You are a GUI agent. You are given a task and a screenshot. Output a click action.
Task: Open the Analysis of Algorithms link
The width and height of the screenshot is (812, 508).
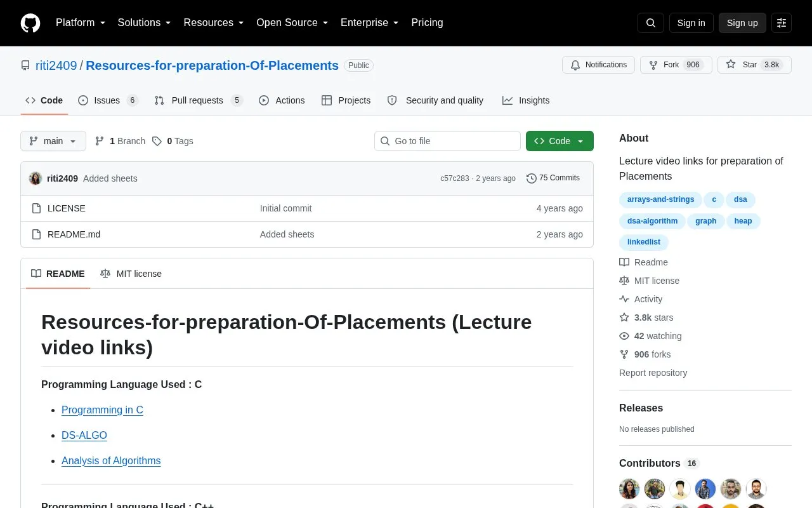pyautogui.click(x=111, y=461)
